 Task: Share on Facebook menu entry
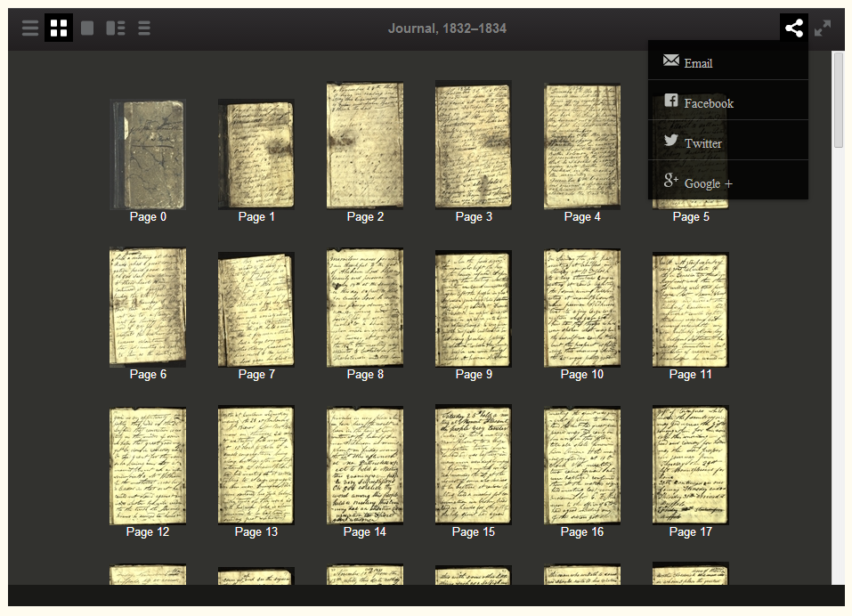pyautogui.click(x=728, y=101)
